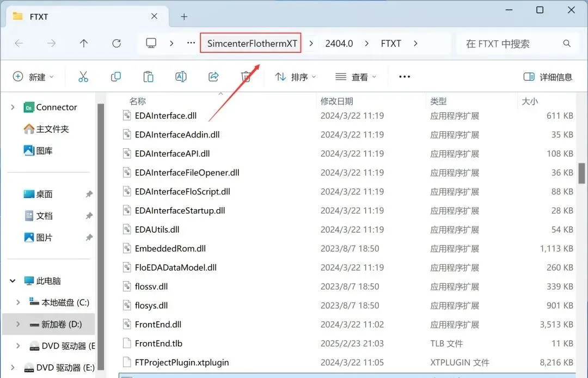The height and width of the screenshot is (378, 588).
Task: Expand the 新加卷 (D:) node
Action: [x=18, y=324]
